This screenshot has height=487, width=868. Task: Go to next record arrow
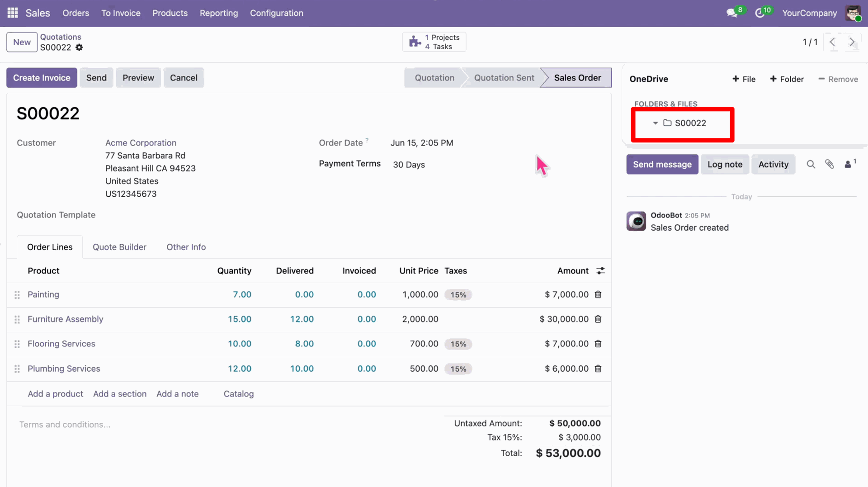(852, 42)
